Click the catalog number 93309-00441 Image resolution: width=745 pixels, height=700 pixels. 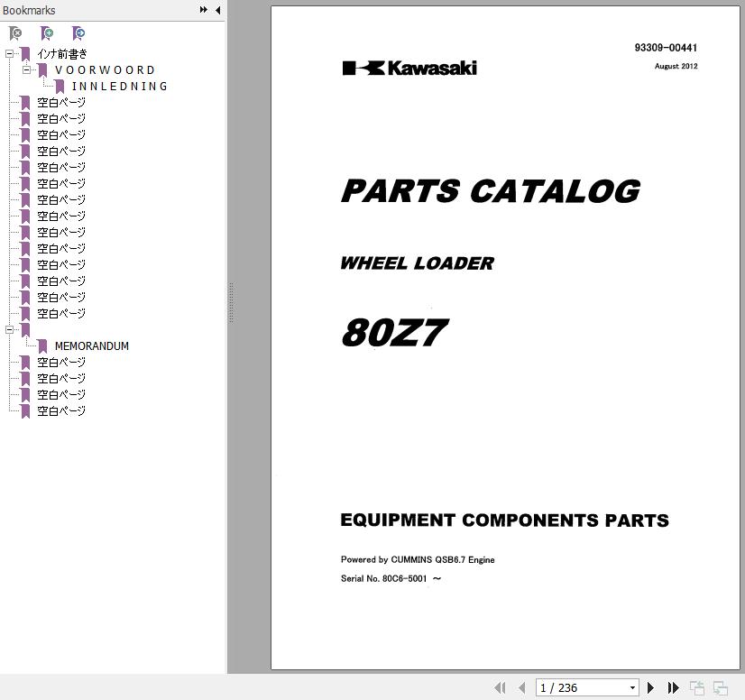click(666, 48)
